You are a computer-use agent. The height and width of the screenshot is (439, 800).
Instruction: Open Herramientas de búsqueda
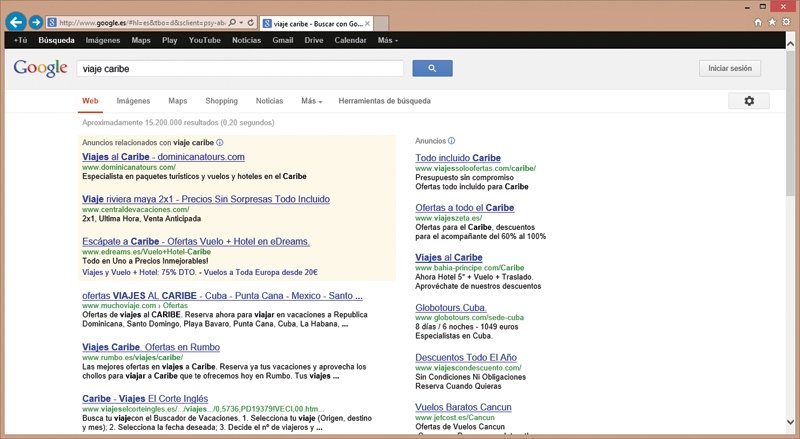(385, 101)
